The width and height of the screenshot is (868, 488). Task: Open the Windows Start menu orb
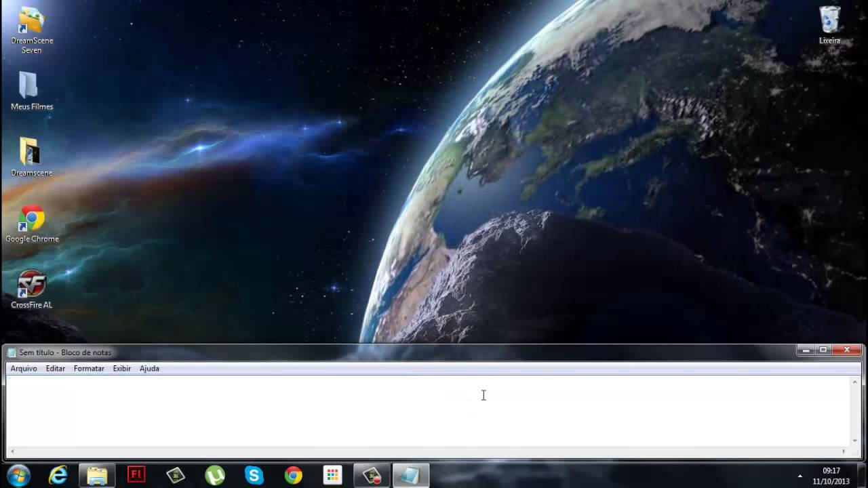[x=18, y=475]
